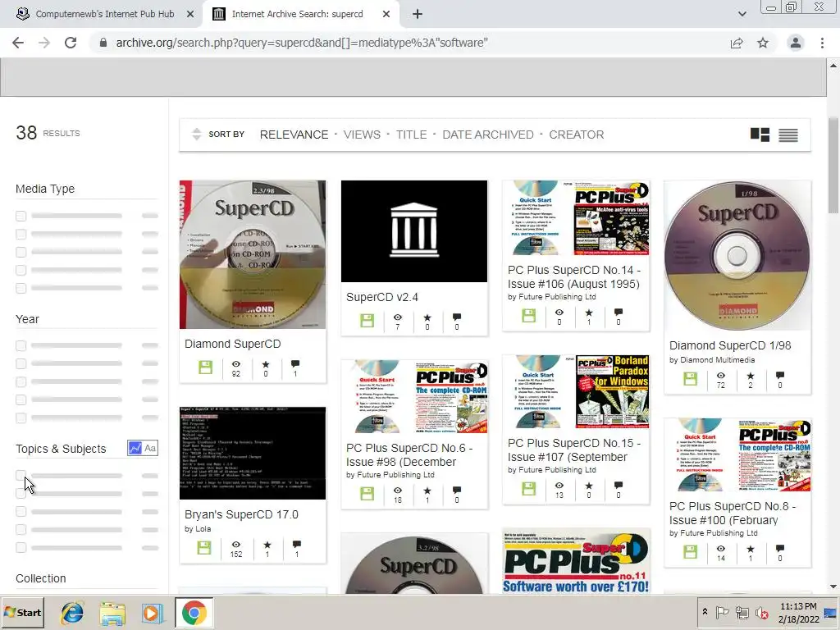Open PC Plus SuperCD No.14 Issue #106 link
Screen dimensions: 840x630
[573, 277]
